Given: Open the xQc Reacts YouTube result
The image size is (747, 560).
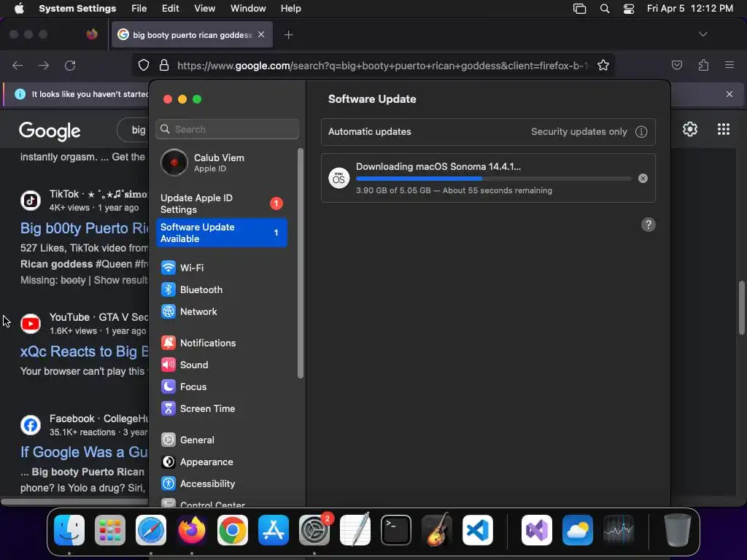Looking at the screenshot, I should (x=85, y=351).
